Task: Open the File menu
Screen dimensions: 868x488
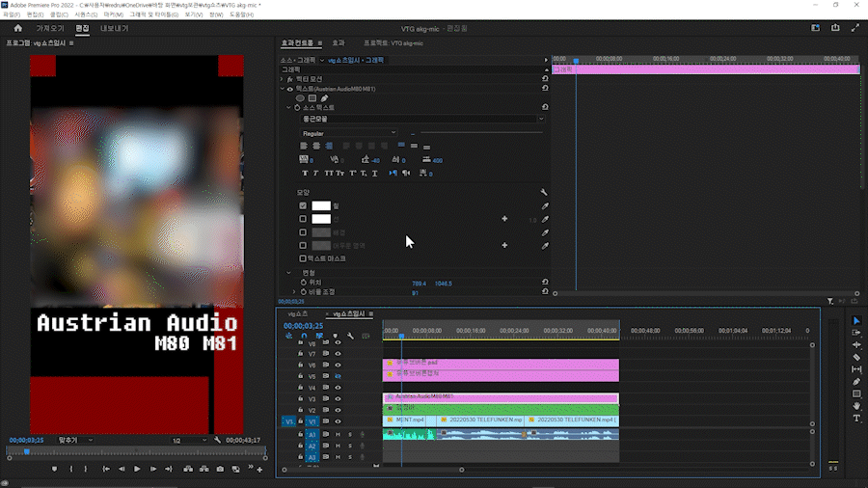Action: pos(11,14)
